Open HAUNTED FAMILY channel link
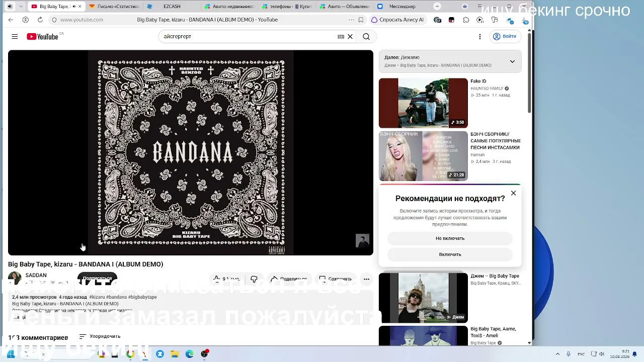 487,88
